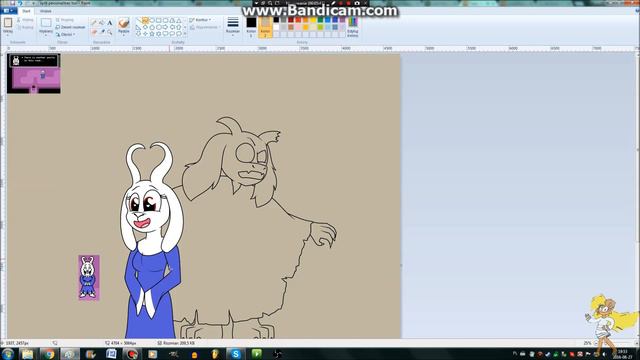Image resolution: width=640 pixels, height=360 pixels.
Task: Click the game screenshot reference on the canvas
Action: tap(34, 73)
